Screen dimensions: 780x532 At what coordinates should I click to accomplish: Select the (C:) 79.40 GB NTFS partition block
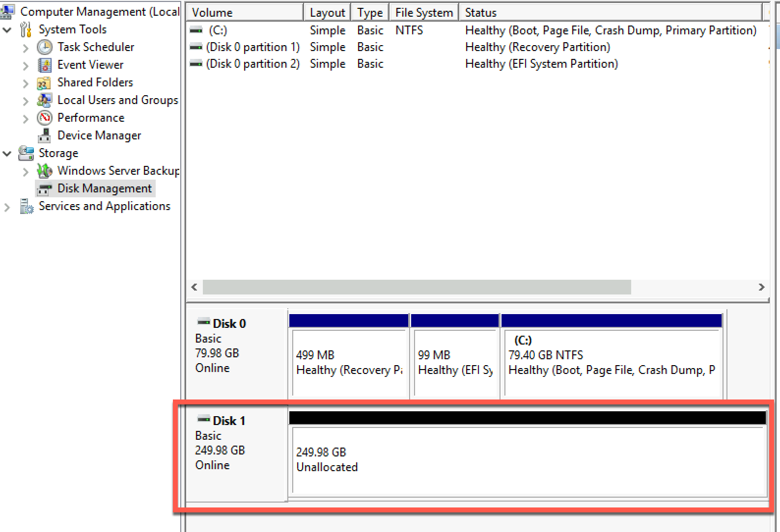[612, 356]
